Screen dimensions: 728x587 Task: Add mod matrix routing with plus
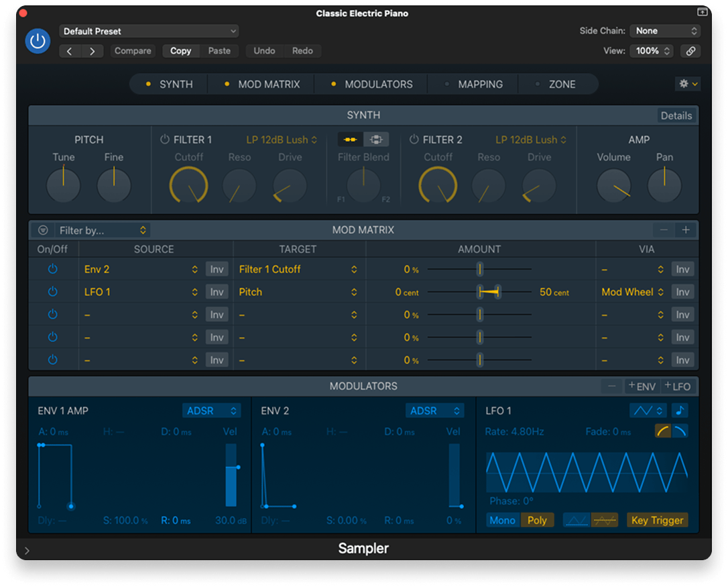pyautogui.click(x=686, y=230)
